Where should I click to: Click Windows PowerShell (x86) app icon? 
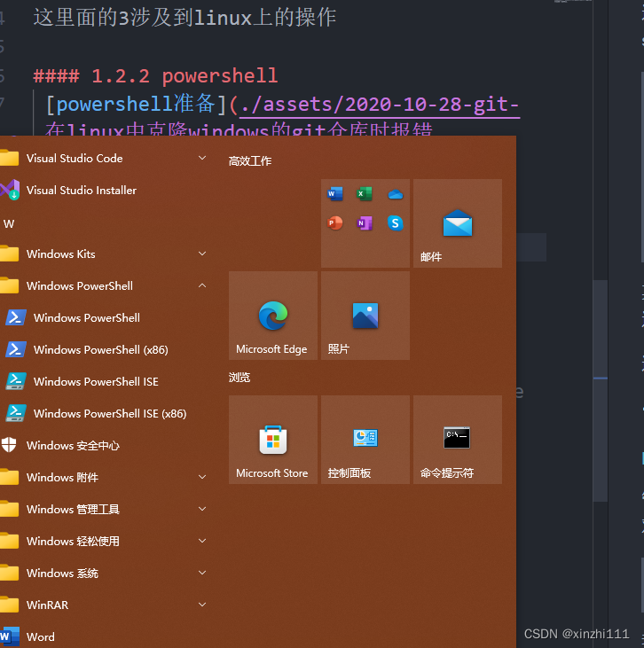coord(16,349)
